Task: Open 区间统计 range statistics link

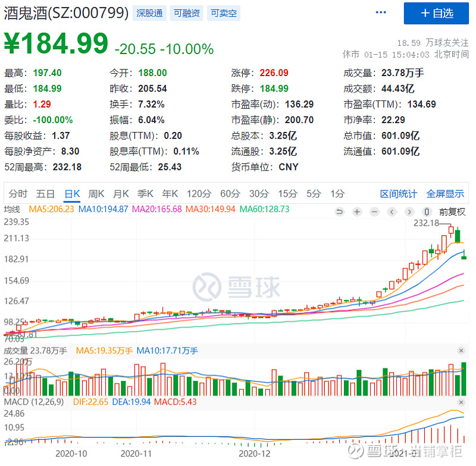Action: 399,194
